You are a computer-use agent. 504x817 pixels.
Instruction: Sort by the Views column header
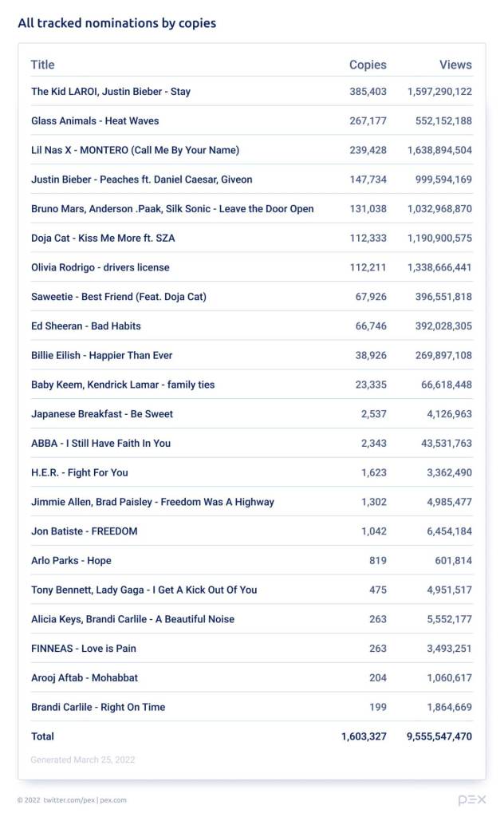455,65
